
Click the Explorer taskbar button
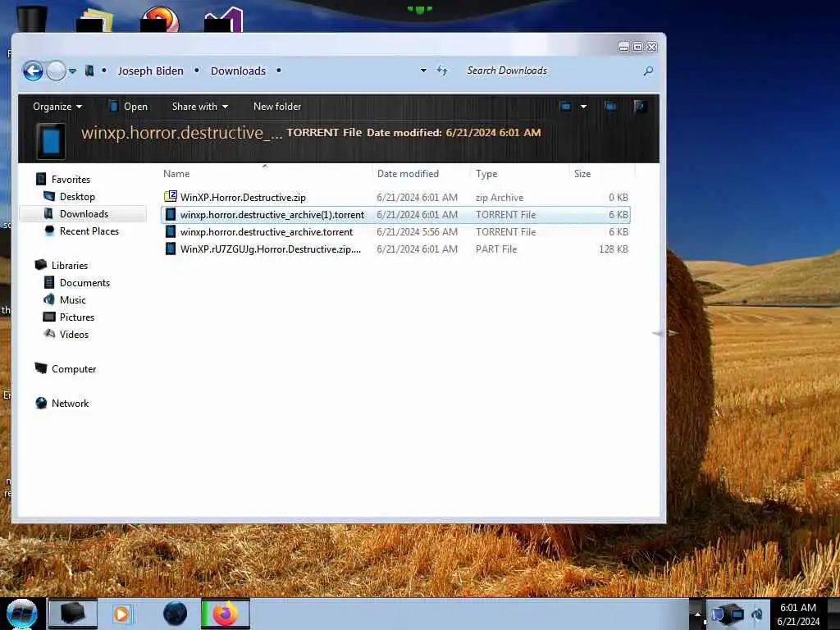coord(73,614)
